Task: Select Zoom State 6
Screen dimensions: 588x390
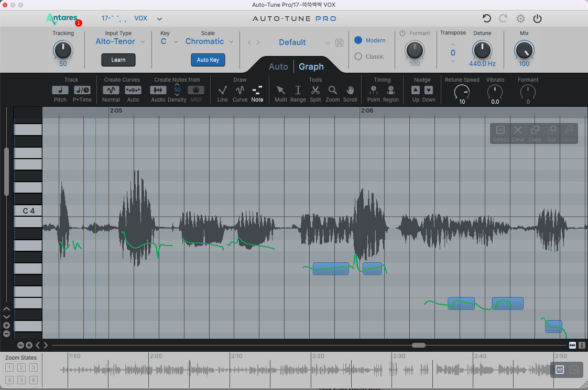Action: [x=34, y=380]
